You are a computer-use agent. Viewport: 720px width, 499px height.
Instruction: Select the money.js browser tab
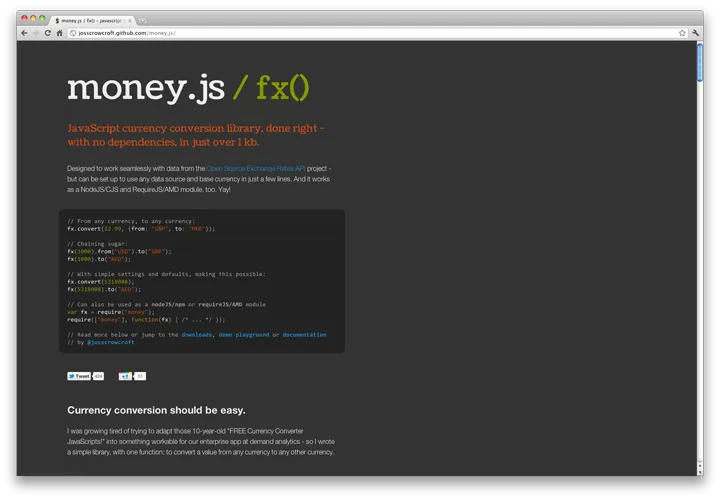click(x=91, y=21)
